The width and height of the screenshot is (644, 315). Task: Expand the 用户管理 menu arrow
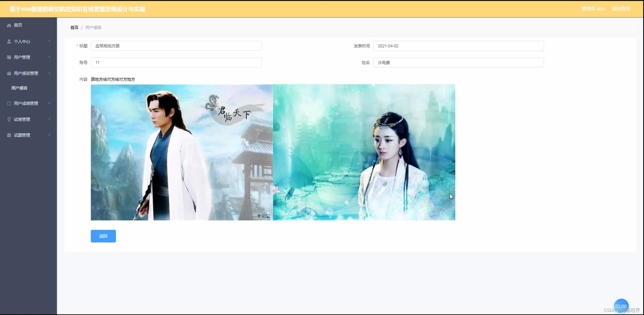[49, 57]
